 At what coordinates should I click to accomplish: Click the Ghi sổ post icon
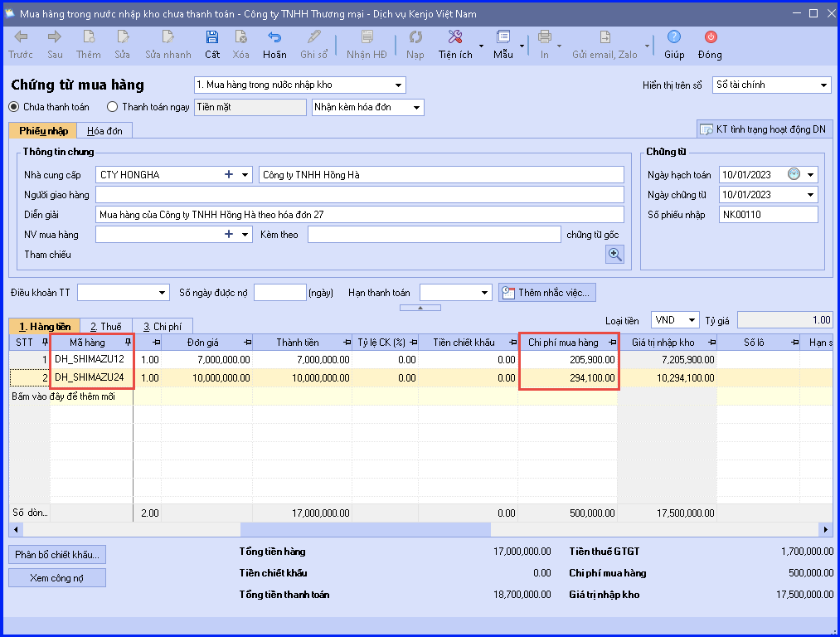pos(314,37)
